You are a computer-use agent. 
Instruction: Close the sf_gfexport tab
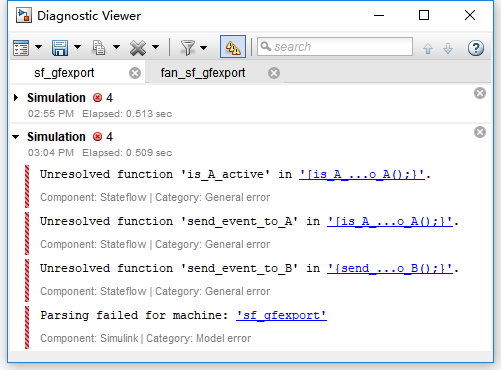[135, 73]
